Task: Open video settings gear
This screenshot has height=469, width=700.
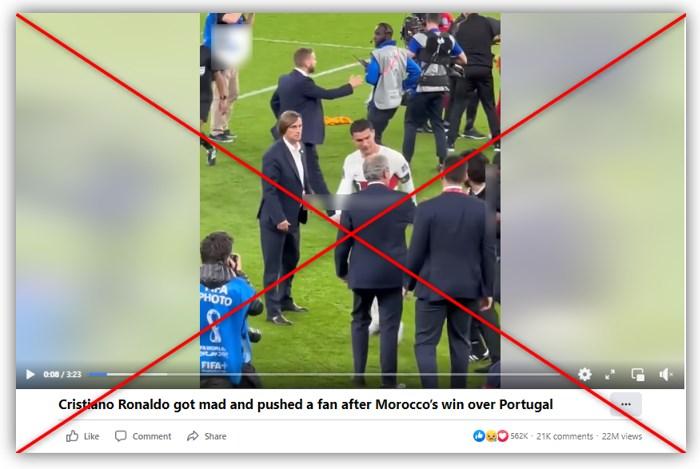Action: coord(584,374)
